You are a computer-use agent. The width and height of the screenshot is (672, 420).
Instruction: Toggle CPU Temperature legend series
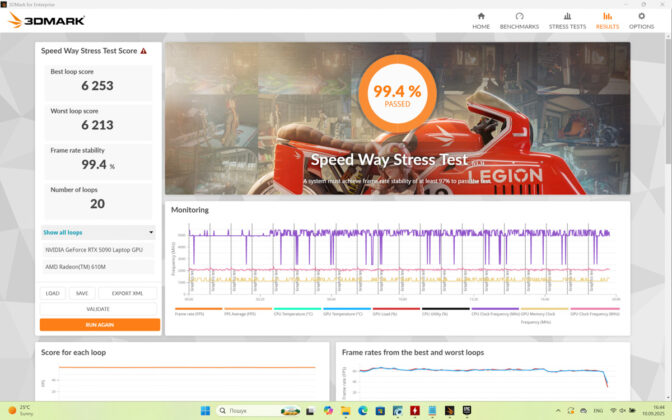pyautogui.click(x=297, y=312)
